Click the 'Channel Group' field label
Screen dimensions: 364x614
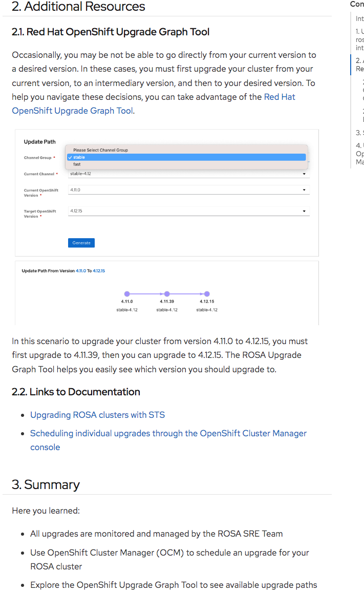coord(37,157)
